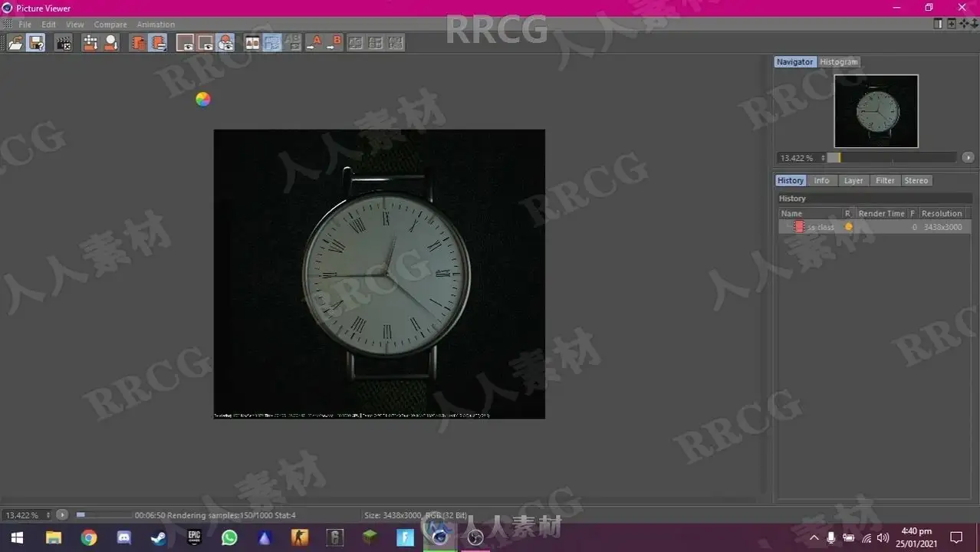Click the bottom zoom stepper arrows

click(49, 515)
